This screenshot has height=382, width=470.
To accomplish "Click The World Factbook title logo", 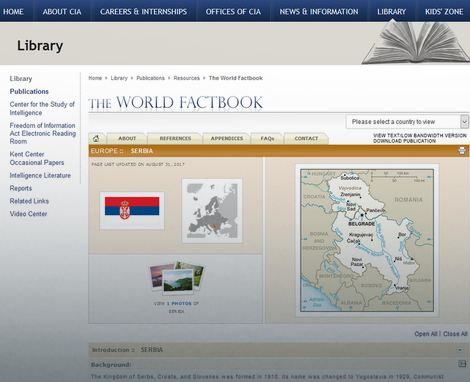I will (176, 102).
